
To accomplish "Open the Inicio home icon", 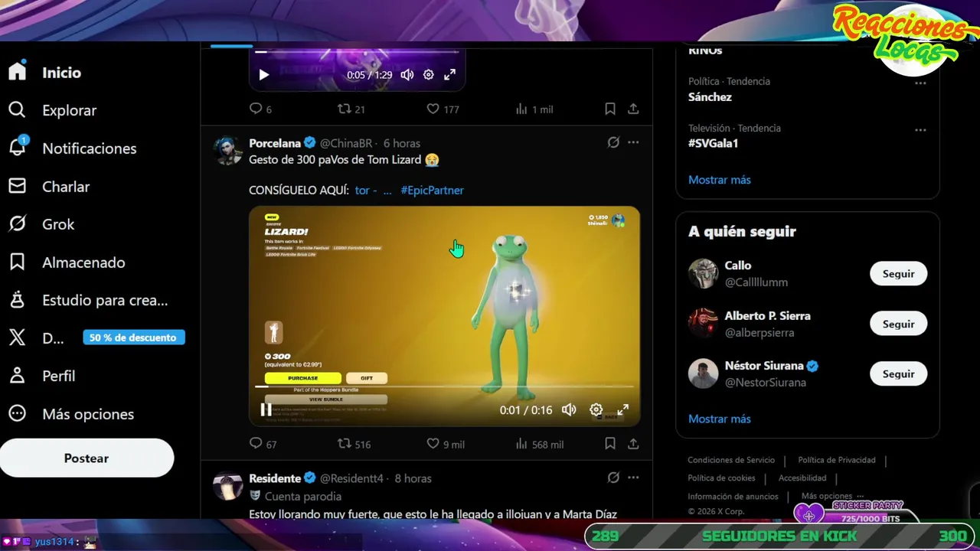I will (x=17, y=72).
